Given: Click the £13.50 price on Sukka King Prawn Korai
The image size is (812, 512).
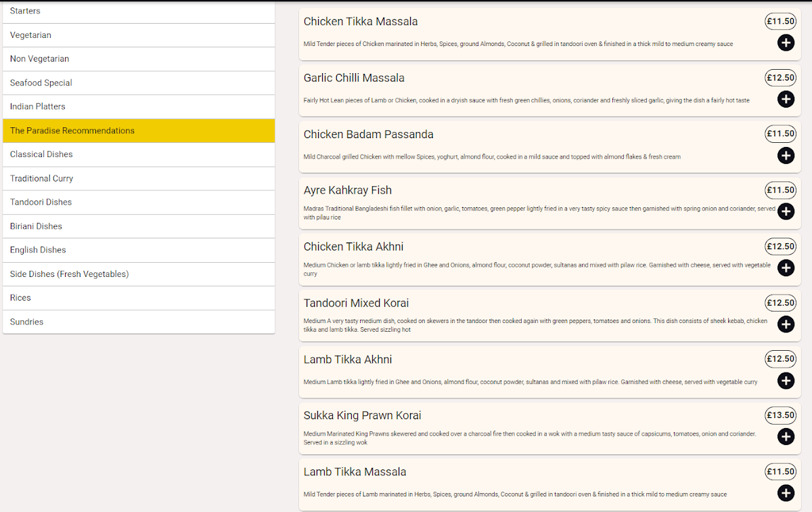Looking at the screenshot, I should (x=780, y=415).
